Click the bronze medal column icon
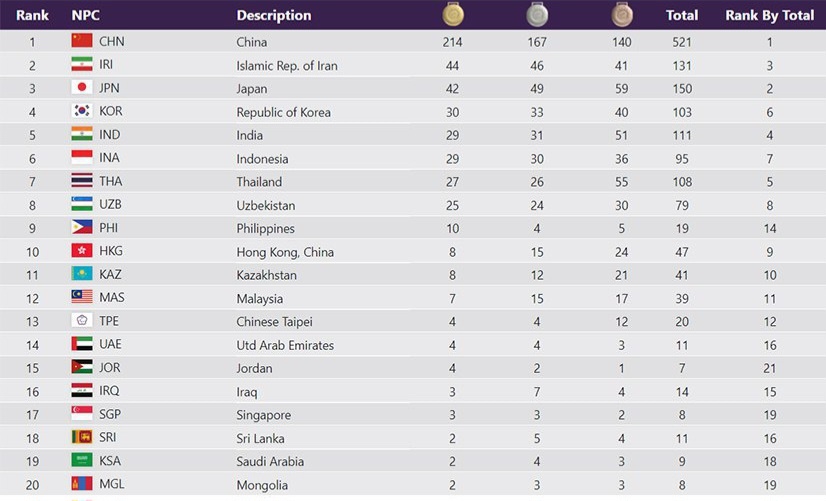Image resolution: width=826 pixels, height=501 pixels. 622,14
